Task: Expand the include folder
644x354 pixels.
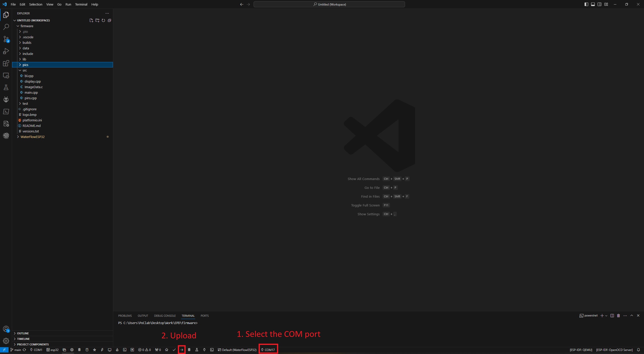Action: [x=62, y=54]
